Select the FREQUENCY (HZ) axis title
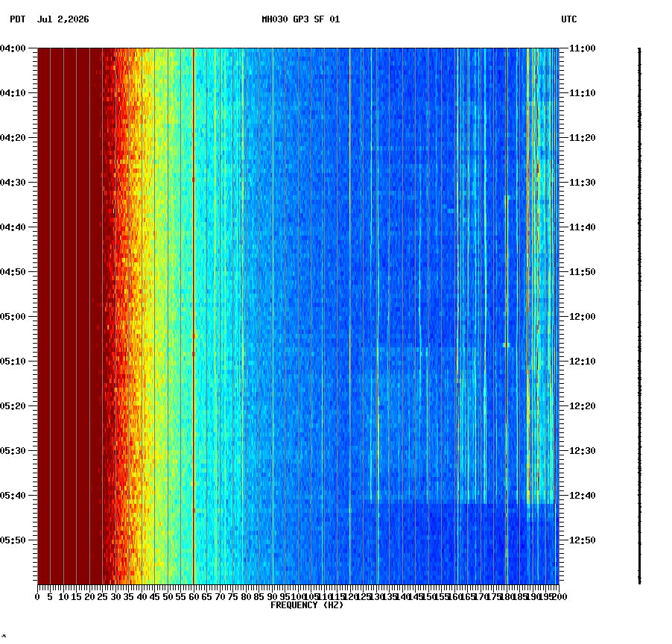The image size is (672, 644). [307, 605]
